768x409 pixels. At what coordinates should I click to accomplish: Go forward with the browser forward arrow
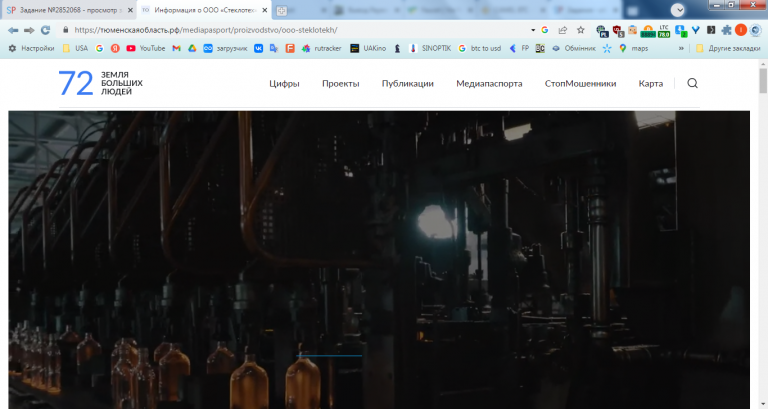[x=29, y=30]
